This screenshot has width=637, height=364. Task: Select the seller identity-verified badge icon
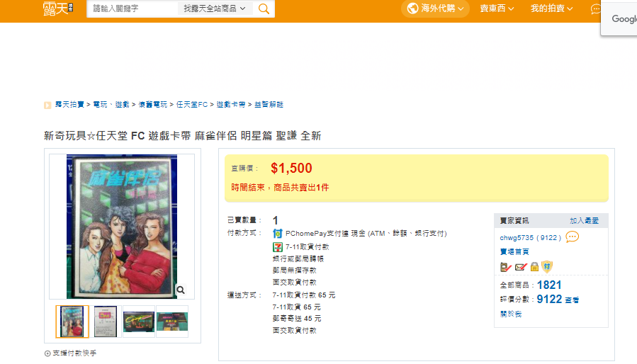506,267
